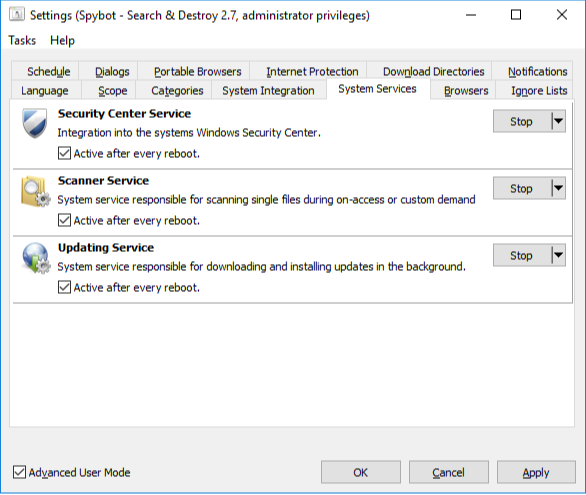Open the Tasks menu

coord(22,40)
